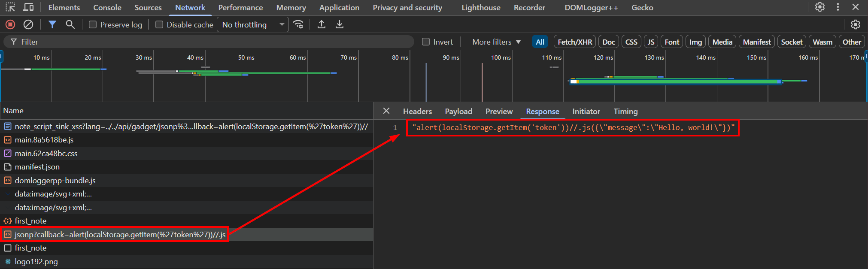This screenshot has height=269, width=868.
Task: Click the Filter text input
Action: click(209, 42)
